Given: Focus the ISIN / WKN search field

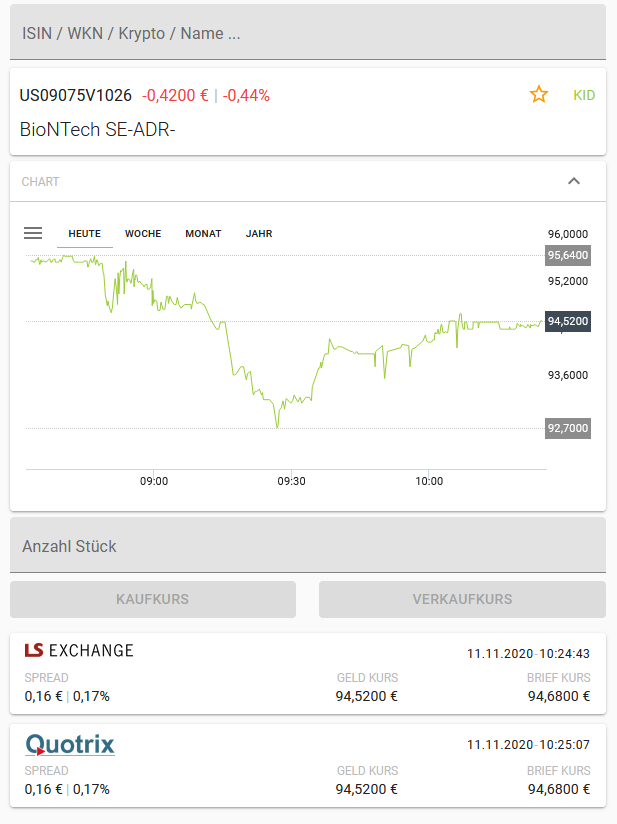Looking at the screenshot, I should (308, 33).
